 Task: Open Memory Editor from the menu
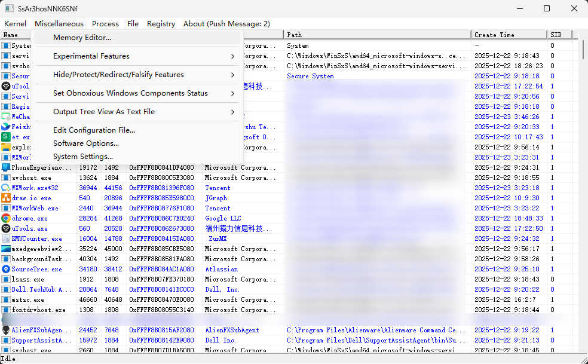point(82,38)
